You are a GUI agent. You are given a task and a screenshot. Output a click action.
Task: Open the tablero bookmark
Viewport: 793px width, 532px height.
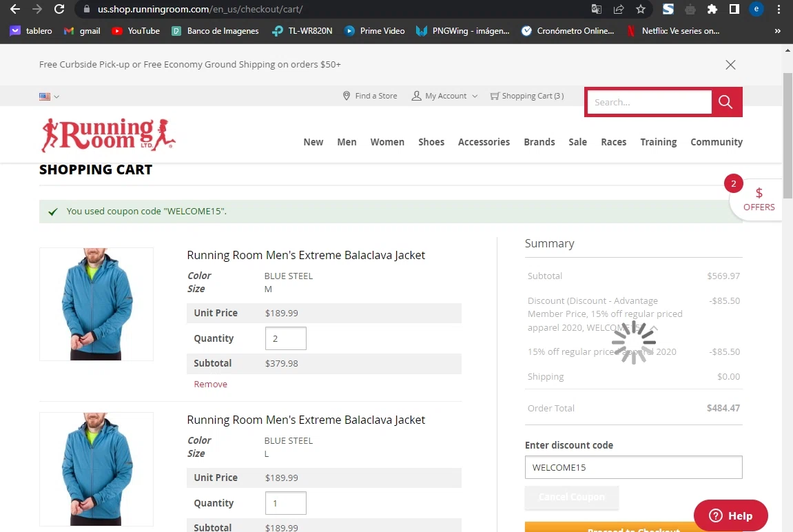pyautogui.click(x=31, y=31)
